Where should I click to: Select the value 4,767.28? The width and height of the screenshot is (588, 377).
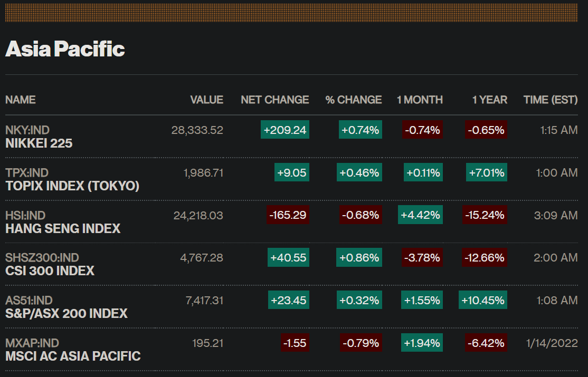(202, 258)
